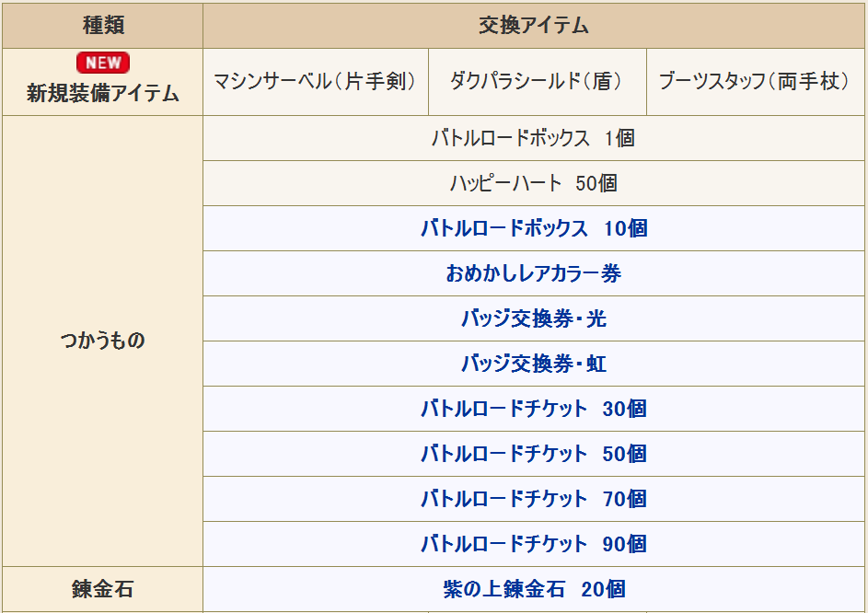
Task: Open バトルロードボックス 10個 link
Action: pos(534,228)
